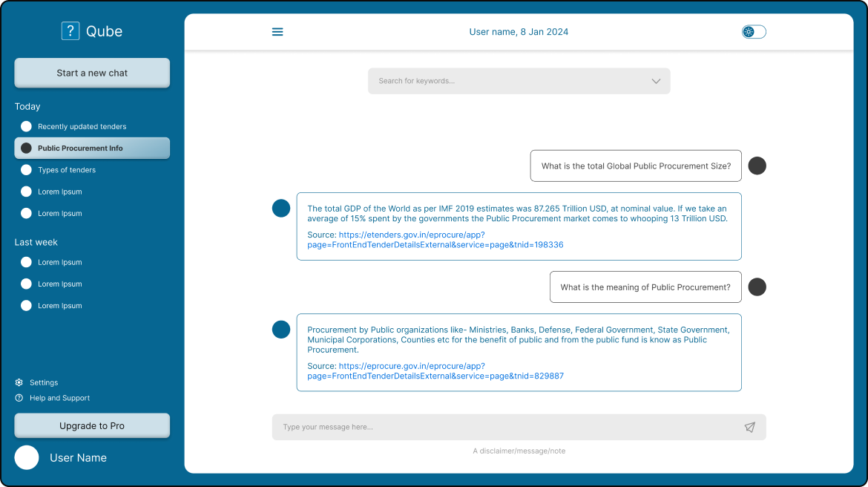Click the Qube question mark logo
Screen dimensions: 868x487
tap(70, 31)
